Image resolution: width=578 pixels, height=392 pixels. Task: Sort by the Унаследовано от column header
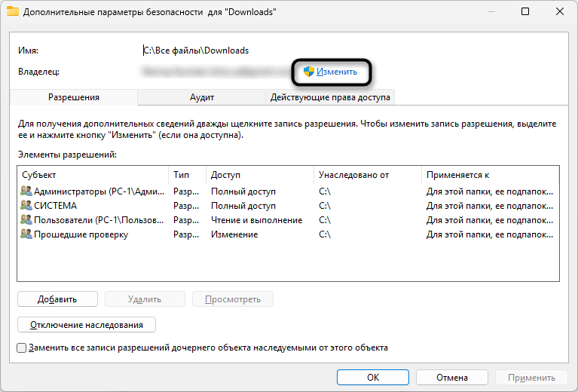tap(367, 175)
